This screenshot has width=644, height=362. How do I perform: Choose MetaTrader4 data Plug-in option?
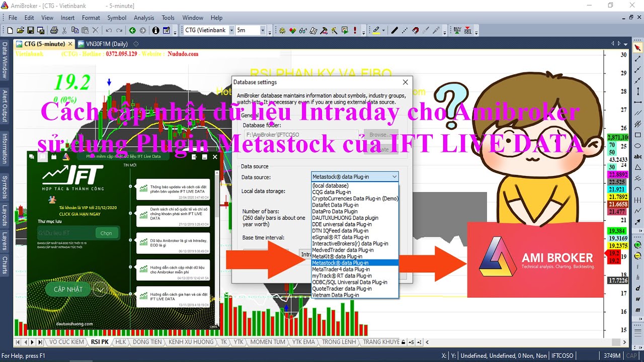355,269
